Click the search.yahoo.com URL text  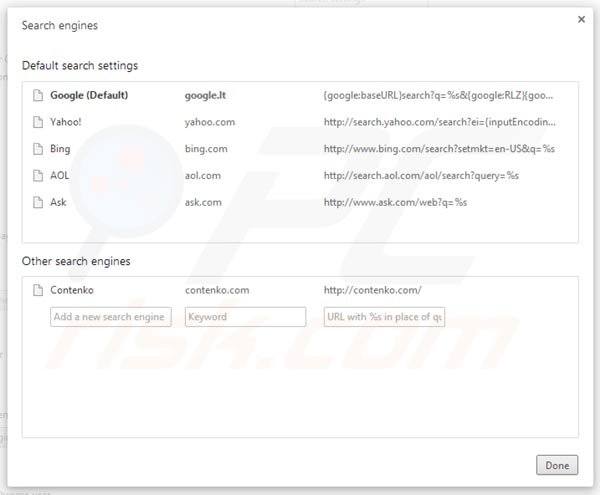tap(440, 122)
